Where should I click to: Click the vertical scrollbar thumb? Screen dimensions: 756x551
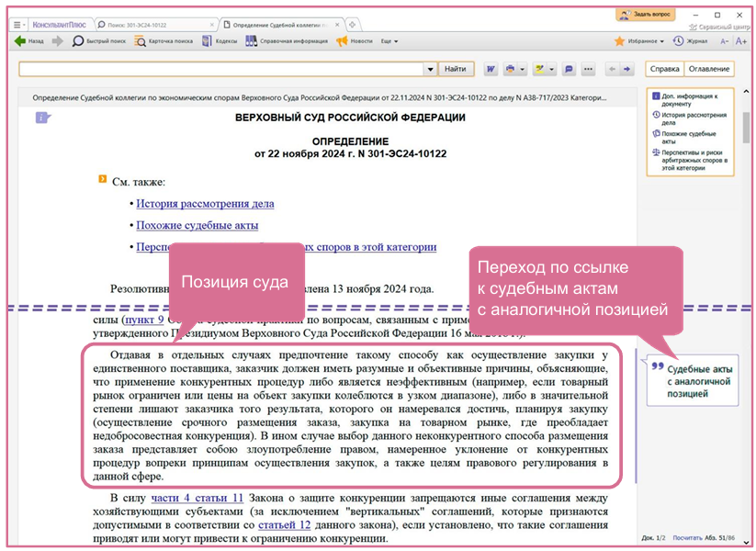click(x=746, y=128)
